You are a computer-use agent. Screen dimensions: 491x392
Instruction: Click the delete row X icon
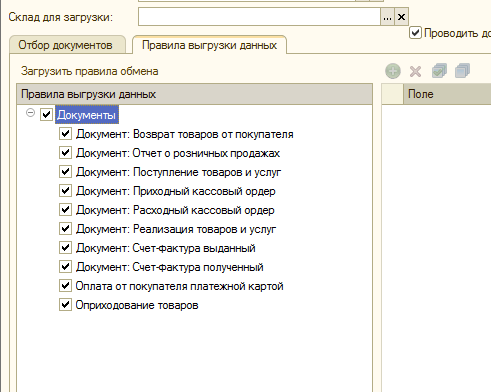coord(416,71)
